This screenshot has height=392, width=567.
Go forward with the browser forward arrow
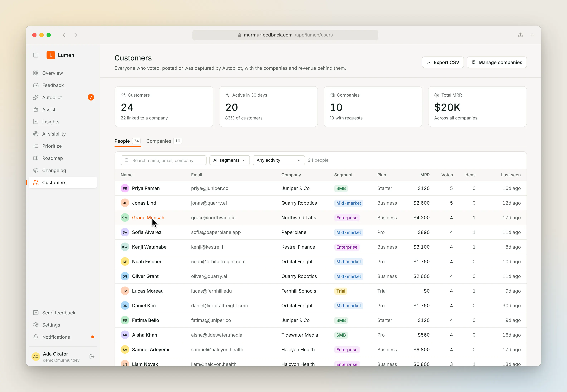coord(76,35)
